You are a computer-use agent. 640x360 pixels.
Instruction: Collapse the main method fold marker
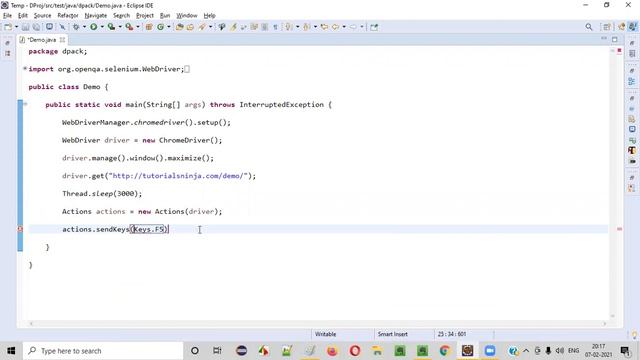click(25, 104)
